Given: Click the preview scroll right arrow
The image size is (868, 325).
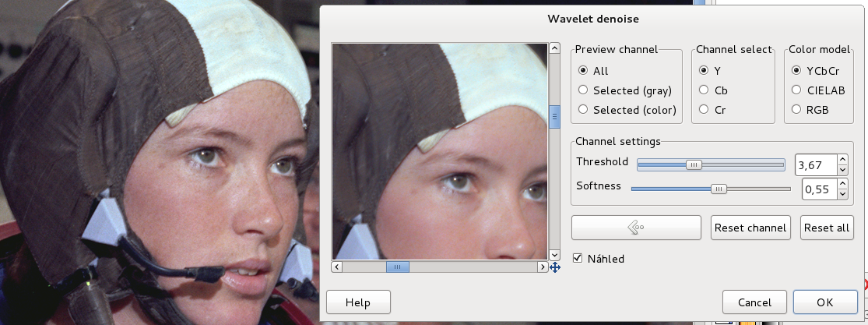Looking at the screenshot, I should coord(543,267).
